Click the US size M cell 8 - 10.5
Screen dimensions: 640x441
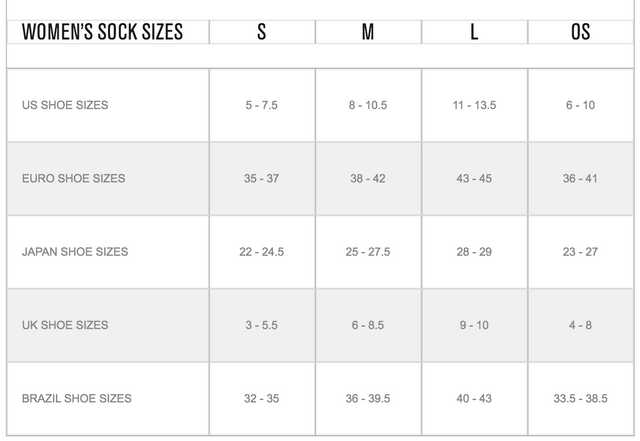[x=368, y=105]
